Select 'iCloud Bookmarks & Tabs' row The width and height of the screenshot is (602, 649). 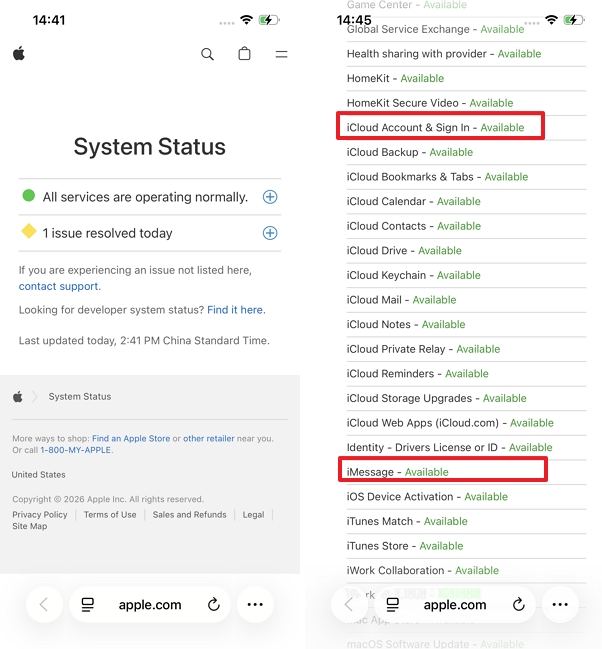(467, 177)
